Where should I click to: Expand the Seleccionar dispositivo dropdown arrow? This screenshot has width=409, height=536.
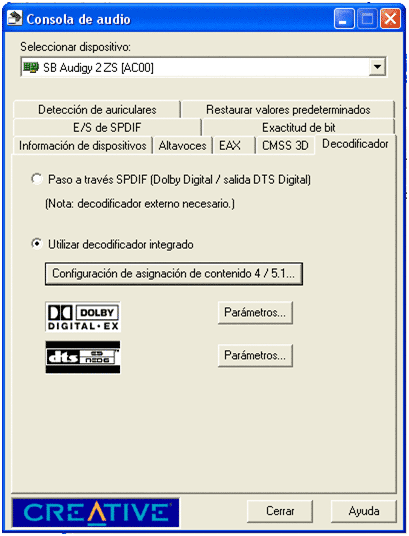pyautogui.click(x=377, y=67)
